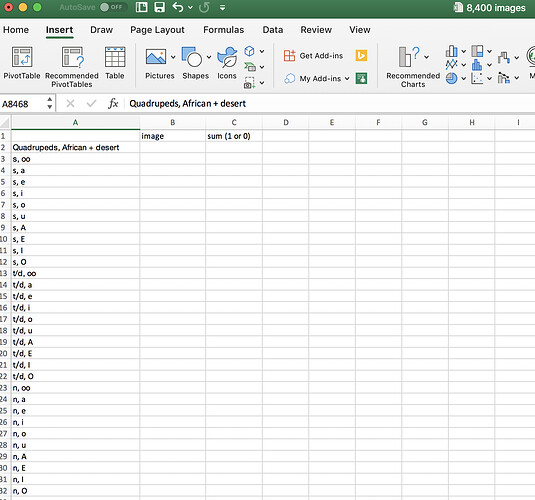Open the Data tab
The width and height of the screenshot is (535, 500).
(x=273, y=30)
